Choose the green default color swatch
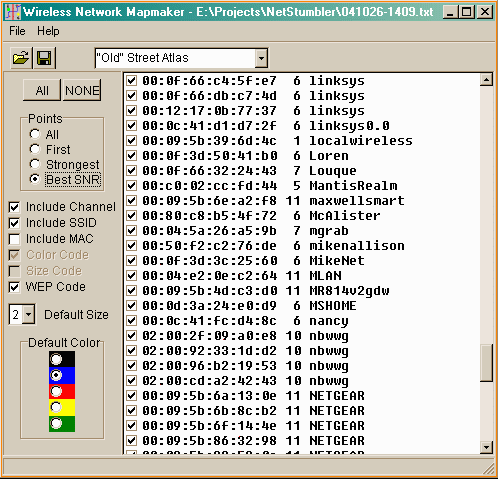This screenshot has width=498, height=479. (x=62, y=424)
